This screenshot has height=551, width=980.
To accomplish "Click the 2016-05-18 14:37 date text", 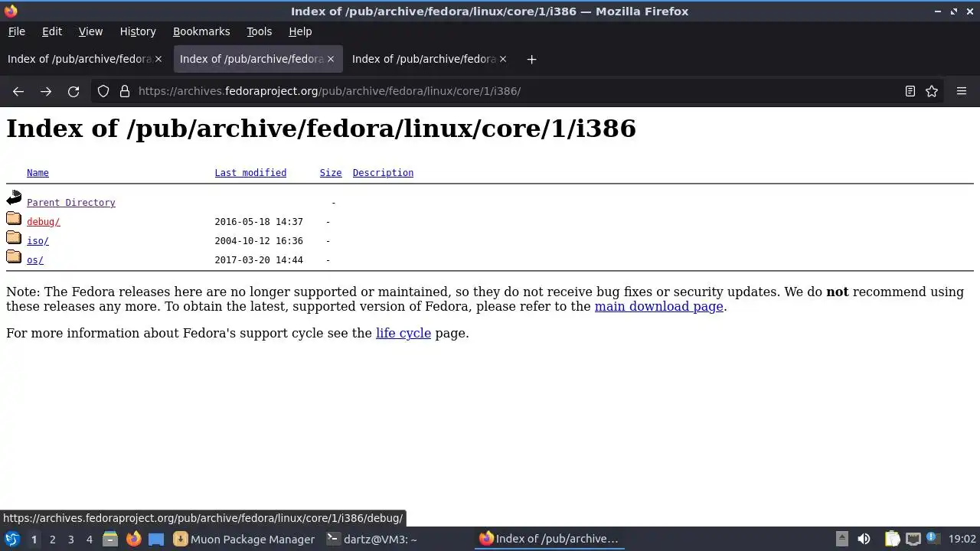I will coord(259,222).
